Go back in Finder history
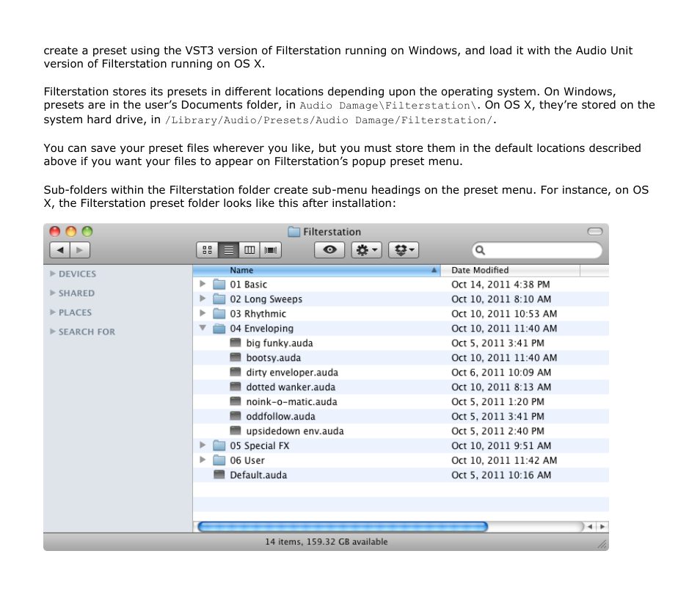The image size is (700, 595). coord(60,250)
